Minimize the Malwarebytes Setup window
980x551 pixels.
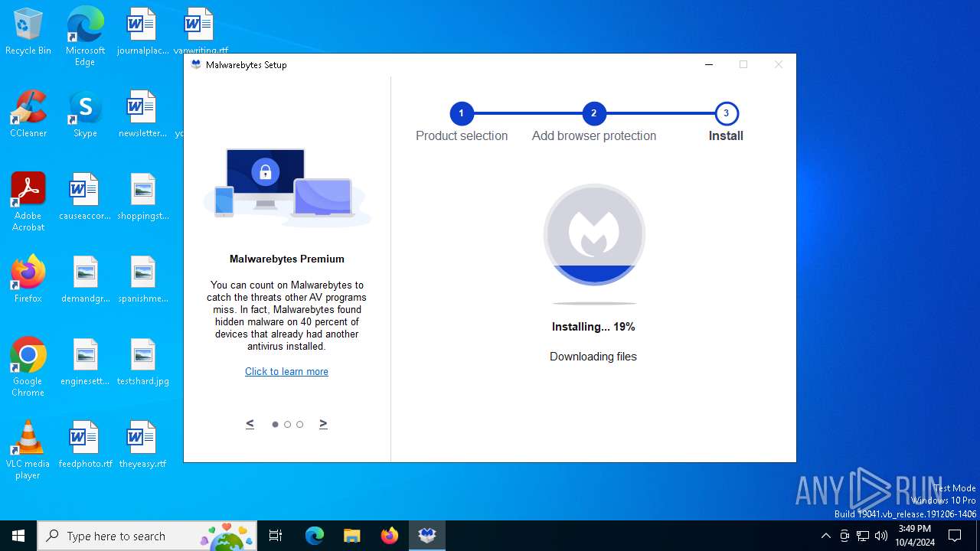(x=708, y=65)
